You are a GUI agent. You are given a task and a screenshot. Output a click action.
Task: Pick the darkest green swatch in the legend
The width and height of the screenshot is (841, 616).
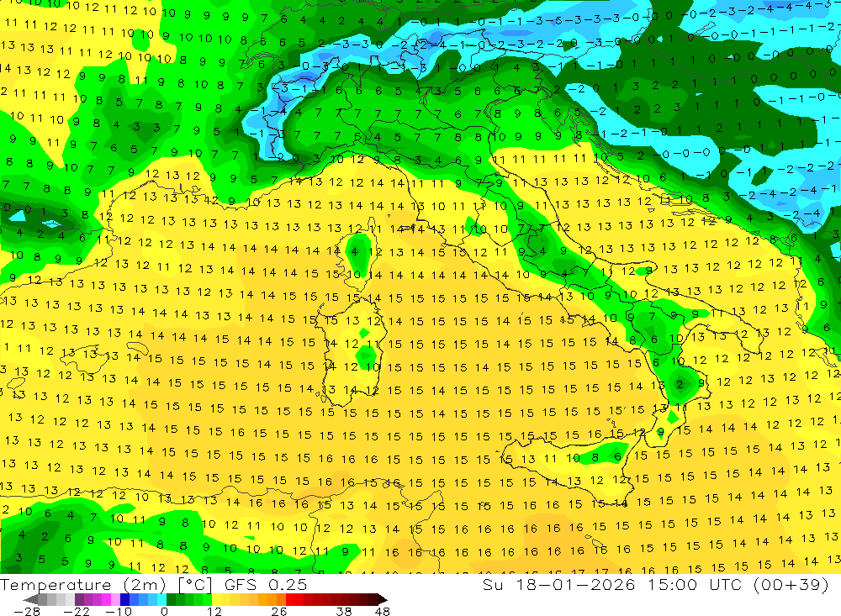pyautogui.click(x=171, y=599)
